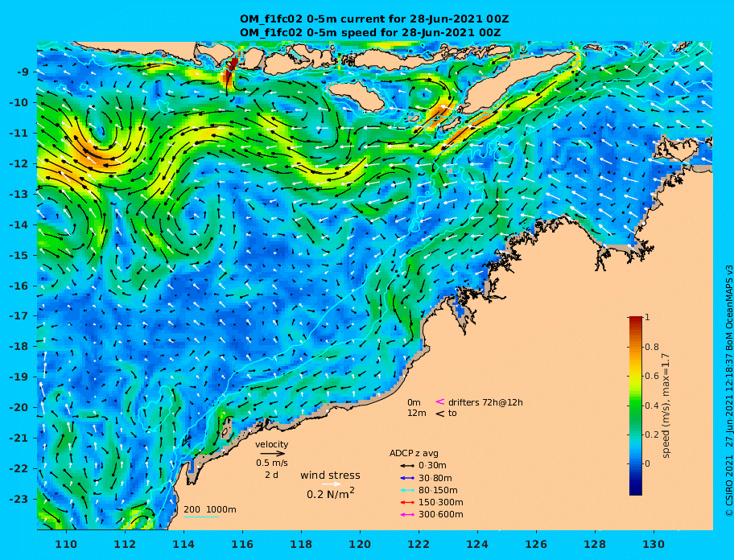Click the black drifter marker beside 12m
Image resolution: width=734 pixels, height=560 pixels.
(440, 414)
